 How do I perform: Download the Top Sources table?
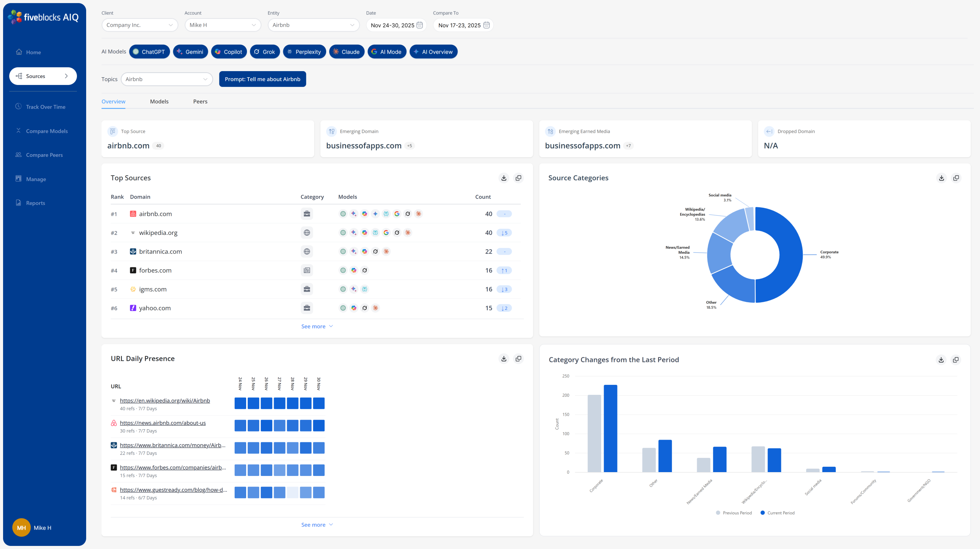pyautogui.click(x=504, y=178)
